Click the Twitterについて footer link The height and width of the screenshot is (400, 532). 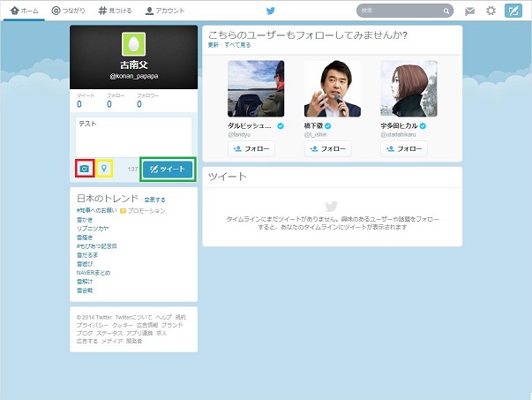(133, 317)
